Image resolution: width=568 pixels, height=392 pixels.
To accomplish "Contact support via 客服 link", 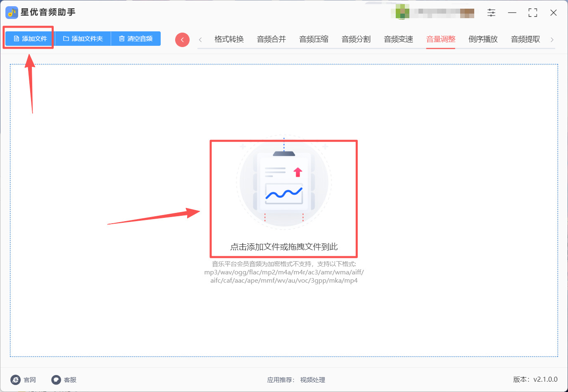I will (64, 380).
